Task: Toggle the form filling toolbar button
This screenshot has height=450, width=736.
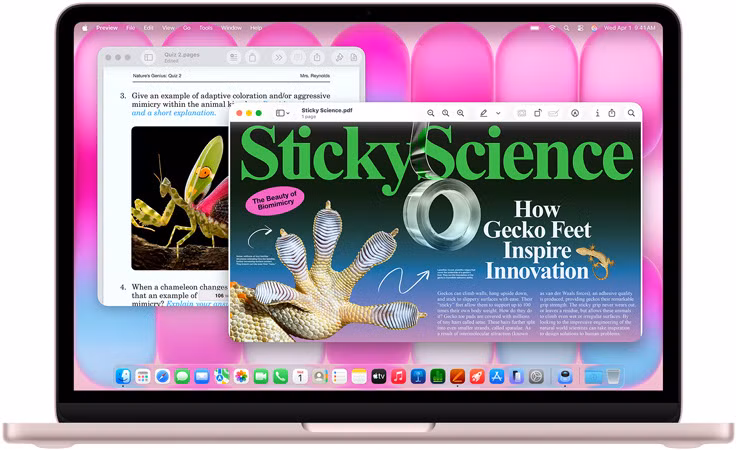Action: point(553,114)
